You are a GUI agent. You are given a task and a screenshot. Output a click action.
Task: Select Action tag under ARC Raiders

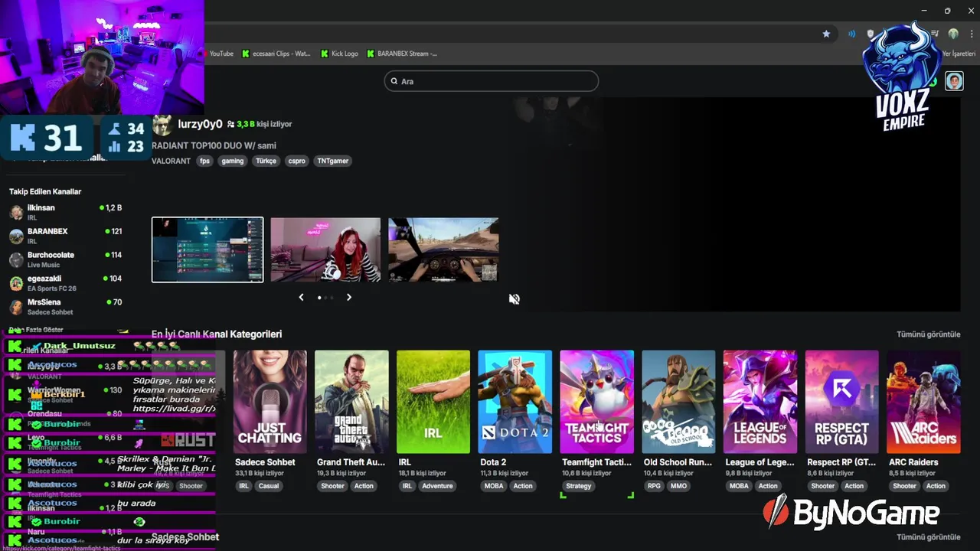[x=936, y=486]
